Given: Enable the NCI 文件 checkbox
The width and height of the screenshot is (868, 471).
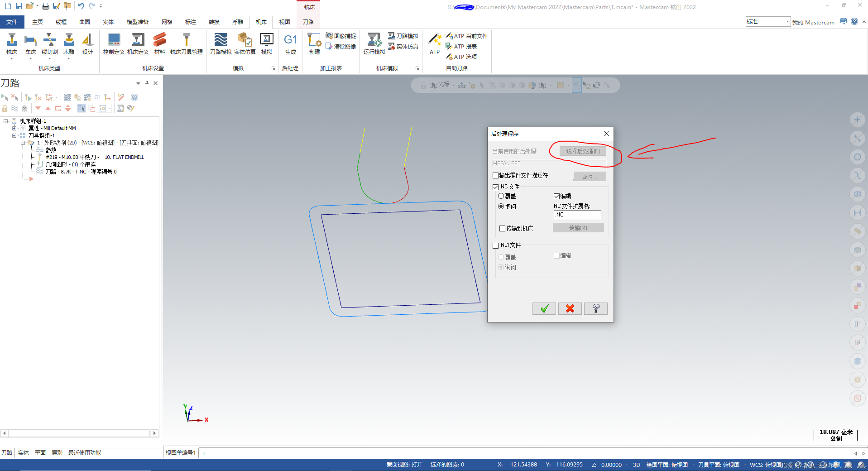Looking at the screenshot, I should pos(495,245).
